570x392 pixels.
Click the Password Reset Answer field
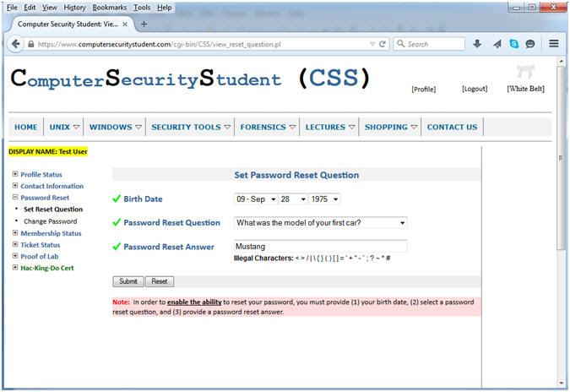click(x=320, y=247)
